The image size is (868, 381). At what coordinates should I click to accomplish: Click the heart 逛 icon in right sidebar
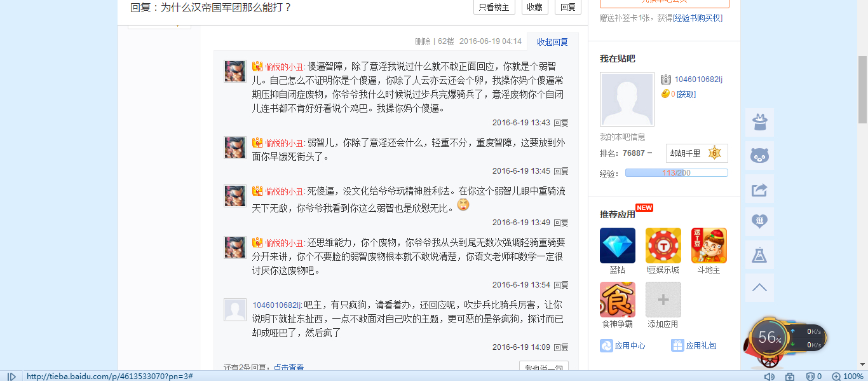pos(759,221)
